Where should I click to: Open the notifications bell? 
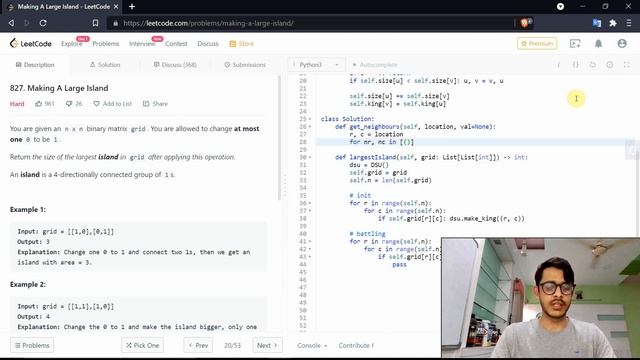click(598, 43)
